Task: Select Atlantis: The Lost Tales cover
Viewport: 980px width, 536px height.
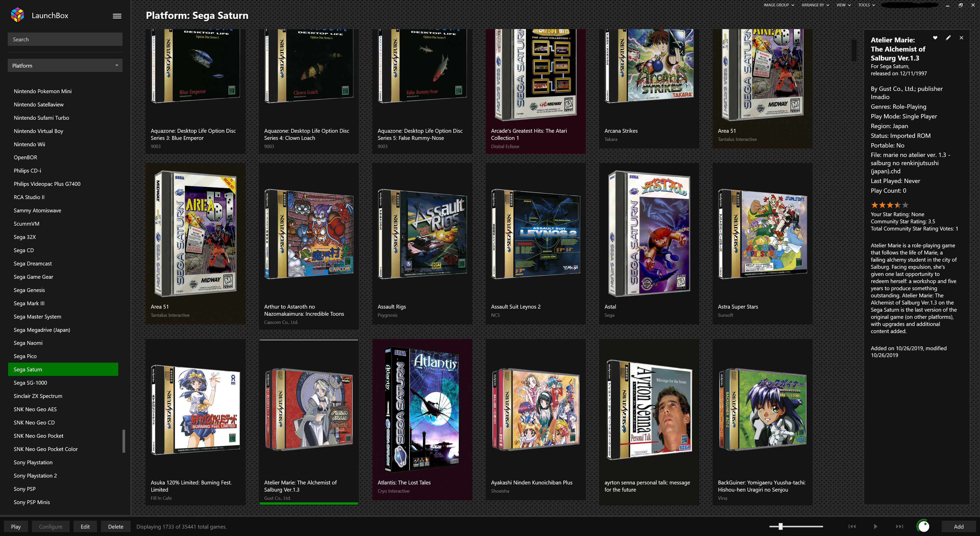Action: point(422,409)
